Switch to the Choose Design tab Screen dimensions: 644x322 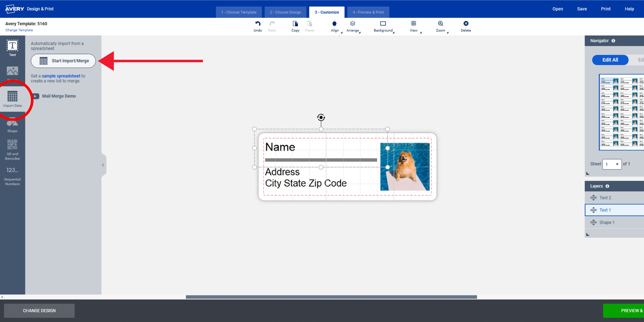(285, 12)
